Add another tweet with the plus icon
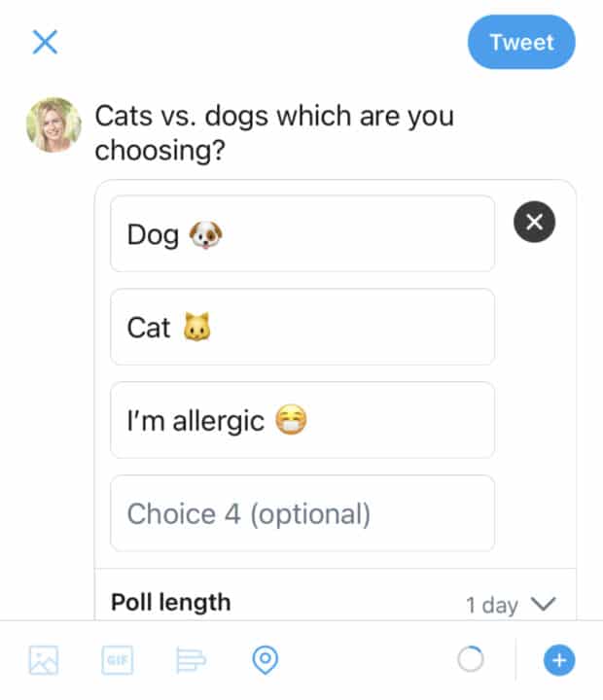Viewport: 603px width, 700px height. pyautogui.click(x=558, y=661)
